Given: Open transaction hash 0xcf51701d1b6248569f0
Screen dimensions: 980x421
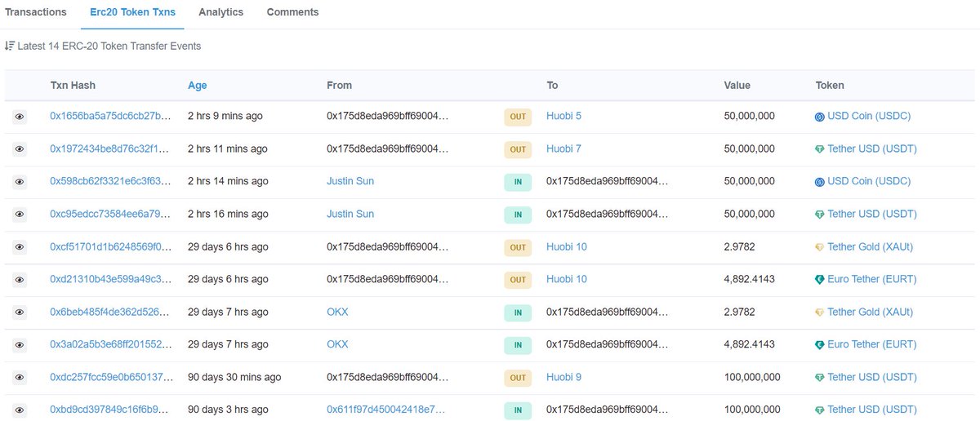Looking at the screenshot, I should pyautogui.click(x=111, y=246).
